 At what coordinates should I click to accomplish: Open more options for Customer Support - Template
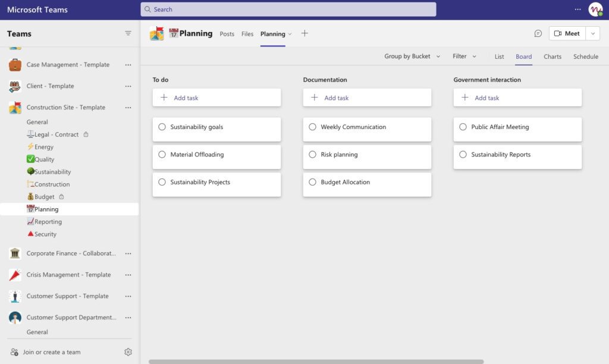point(128,296)
